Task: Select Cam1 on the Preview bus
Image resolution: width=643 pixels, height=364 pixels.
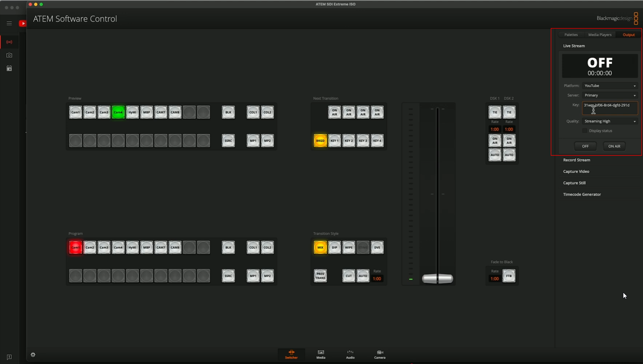Action: tap(76, 112)
